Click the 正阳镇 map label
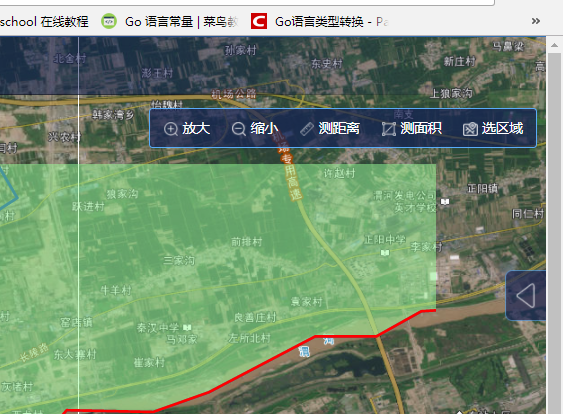Viewport: 563px width, 414px height. click(x=483, y=188)
